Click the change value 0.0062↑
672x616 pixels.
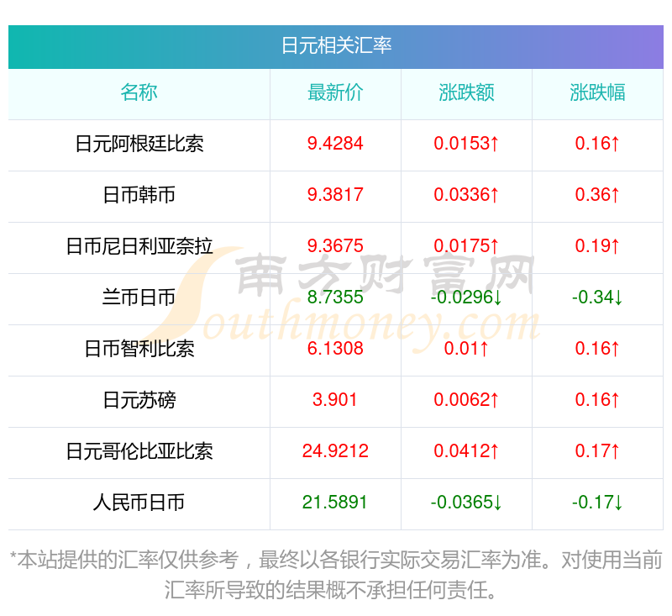466,400
